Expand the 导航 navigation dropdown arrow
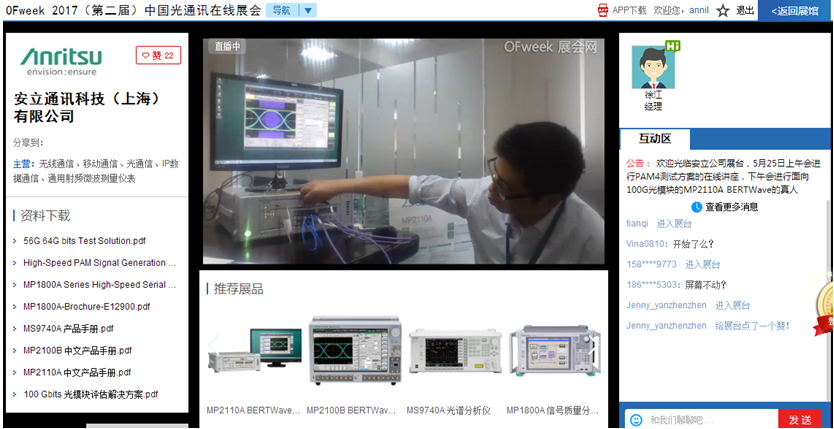Viewport: 834px width, 429px height. click(x=307, y=11)
